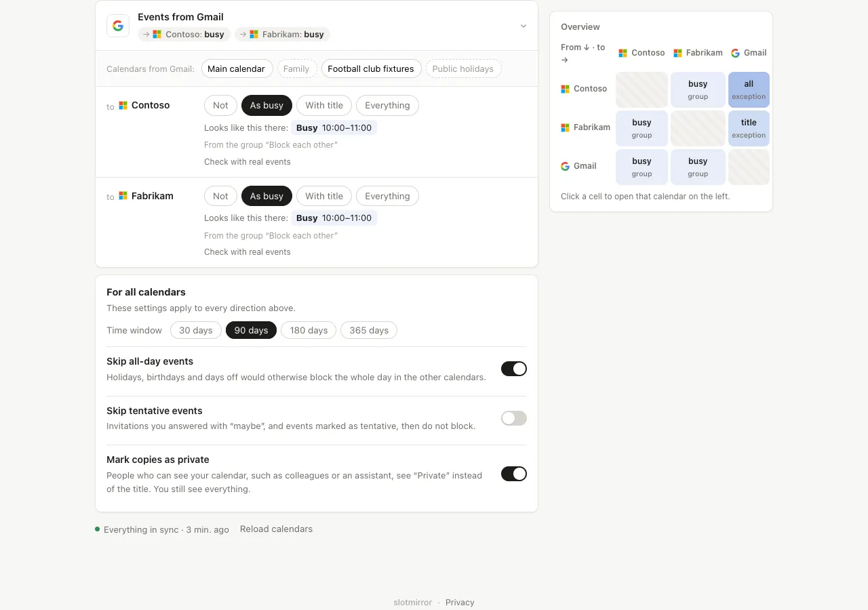The image size is (868, 610).
Task: Select Not for the Fabrikam direction
Action: point(220,196)
